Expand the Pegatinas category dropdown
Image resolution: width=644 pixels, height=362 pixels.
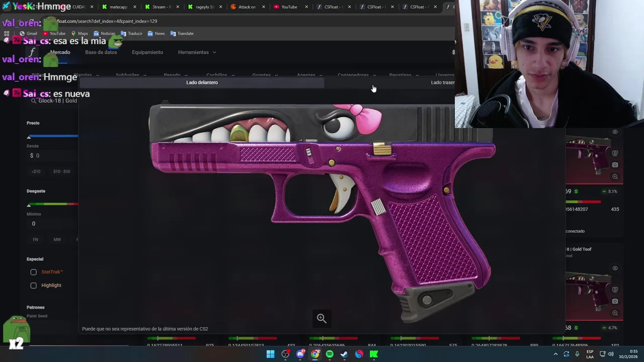404,75
